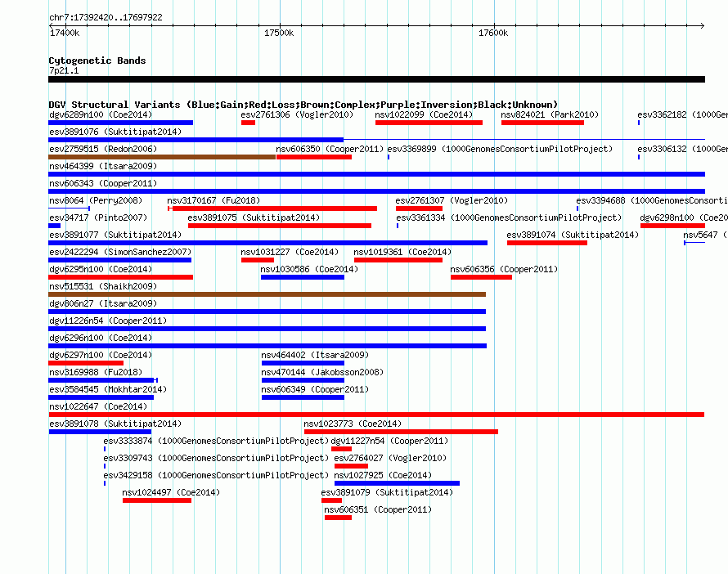Click nsv1022647 (Coe2014) label

click(98, 406)
